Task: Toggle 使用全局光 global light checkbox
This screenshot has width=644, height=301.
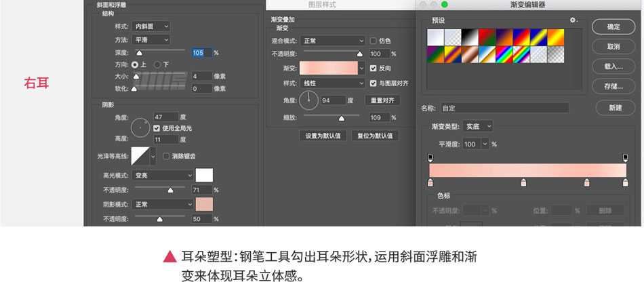Action: [157, 127]
